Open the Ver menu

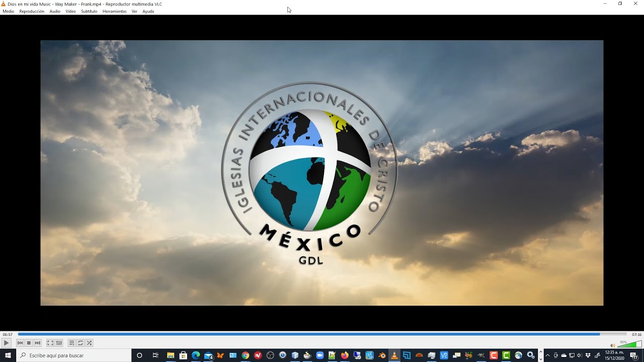134,11
